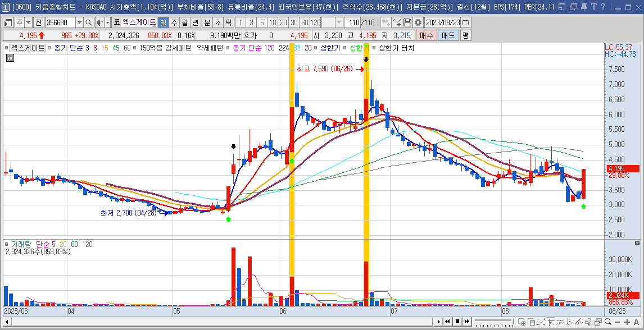The image size is (644, 330).
Task: Click the add indicator line icon
Action: (396, 22)
